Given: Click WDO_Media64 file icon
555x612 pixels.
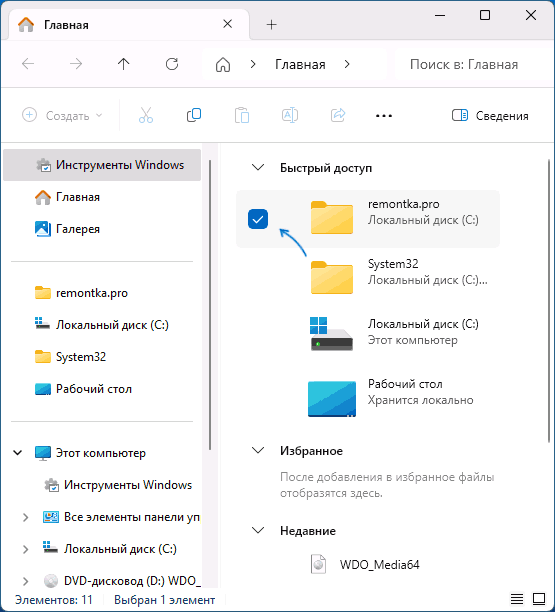Looking at the screenshot, I should [318, 564].
